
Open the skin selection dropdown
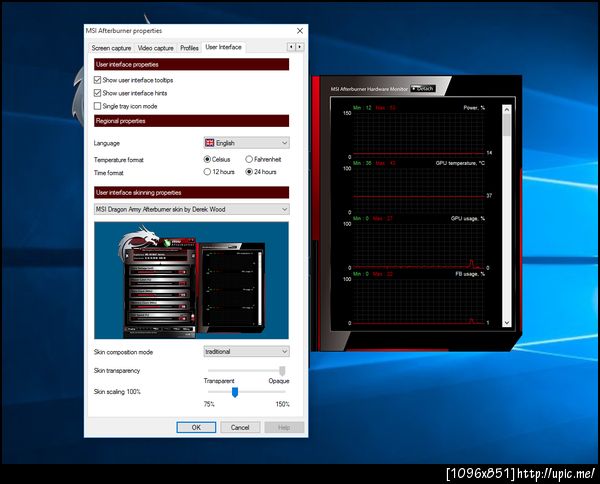pyautogui.click(x=191, y=209)
